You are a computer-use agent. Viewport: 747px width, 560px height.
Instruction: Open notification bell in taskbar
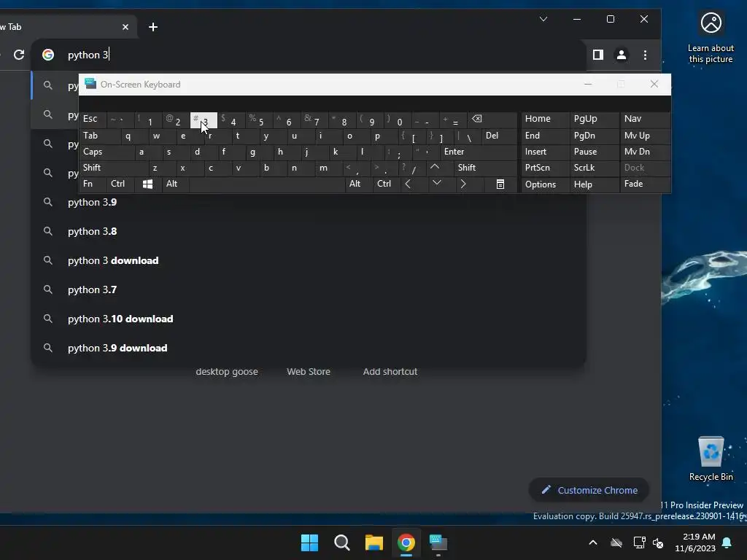[x=727, y=542]
